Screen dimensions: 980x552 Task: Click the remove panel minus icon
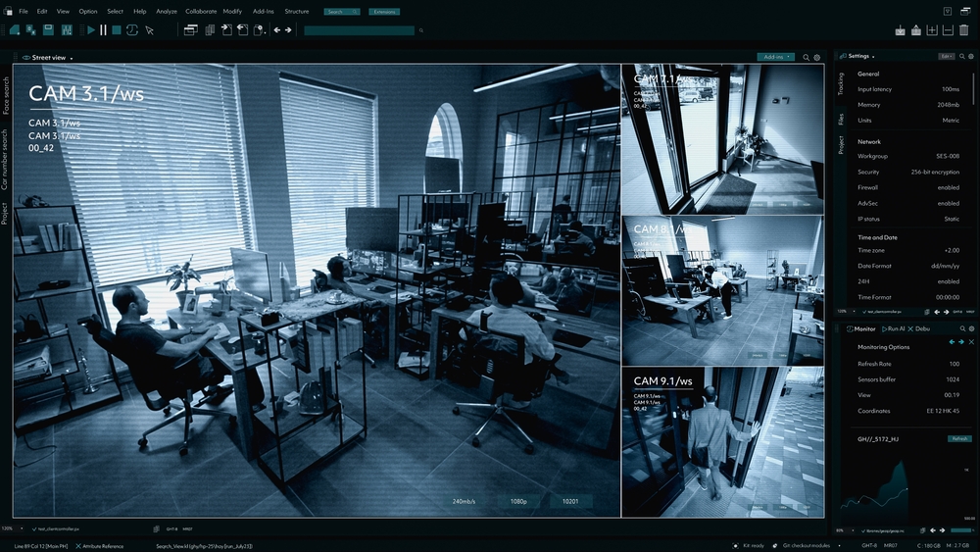(x=948, y=30)
